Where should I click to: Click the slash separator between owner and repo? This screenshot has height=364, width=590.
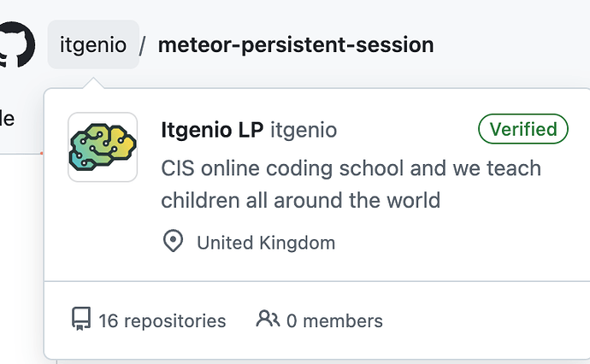(x=143, y=45)
